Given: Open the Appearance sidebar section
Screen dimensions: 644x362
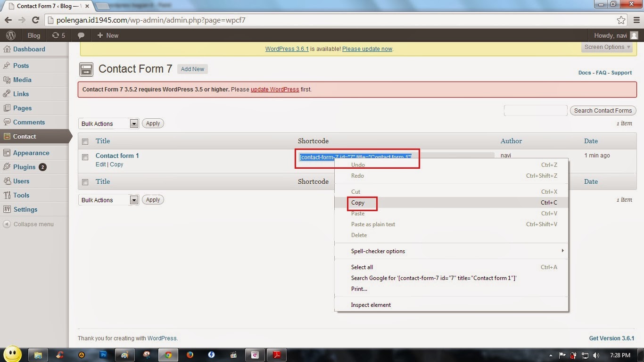Looking at the screenshot, I should [x=31, y=153].
